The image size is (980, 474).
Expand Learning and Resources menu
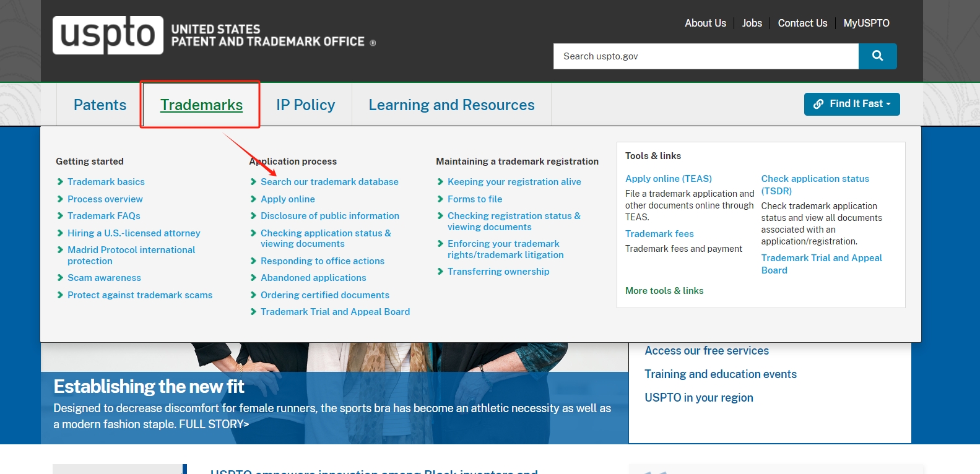click(x=451, y=105)
